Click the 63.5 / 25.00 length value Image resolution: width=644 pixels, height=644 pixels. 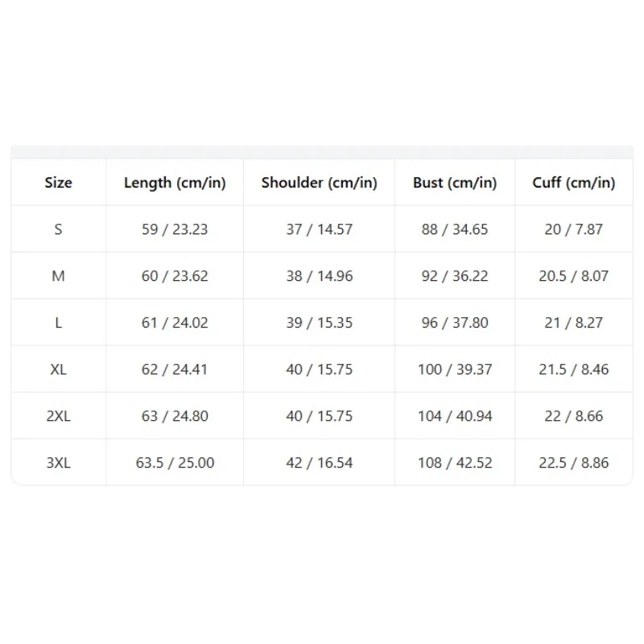[x=175, y=463]
